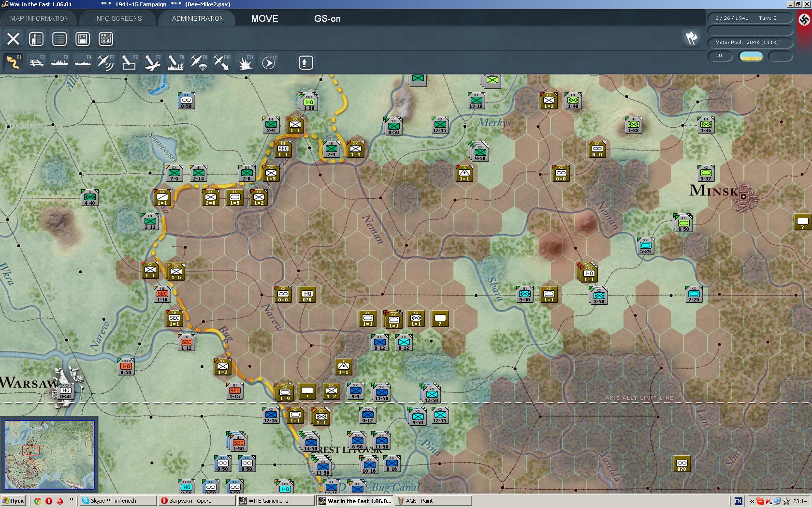The width and height of the screenshot is (812, 508).
Task: Expand hidden system tray icons
Action: click(752, 501)
